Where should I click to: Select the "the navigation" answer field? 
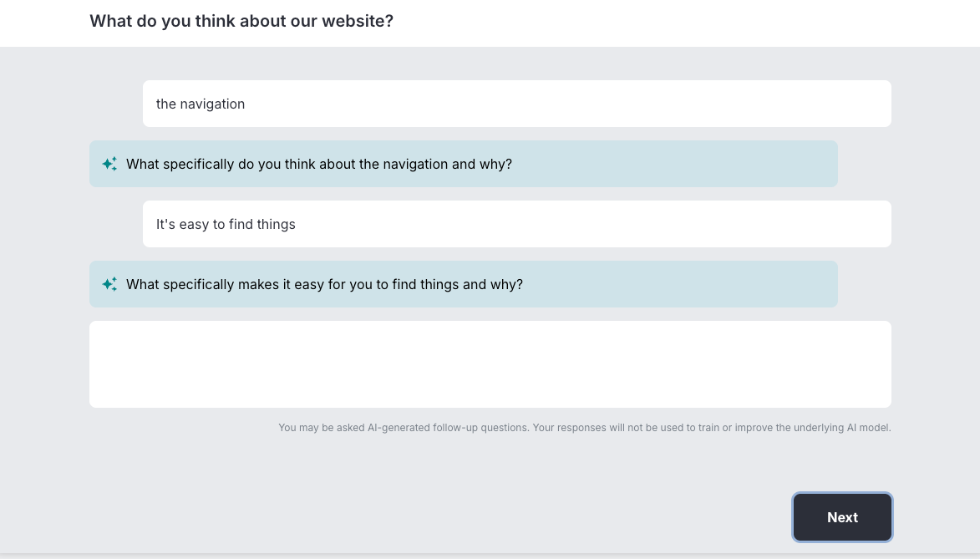tap(517, 104)
